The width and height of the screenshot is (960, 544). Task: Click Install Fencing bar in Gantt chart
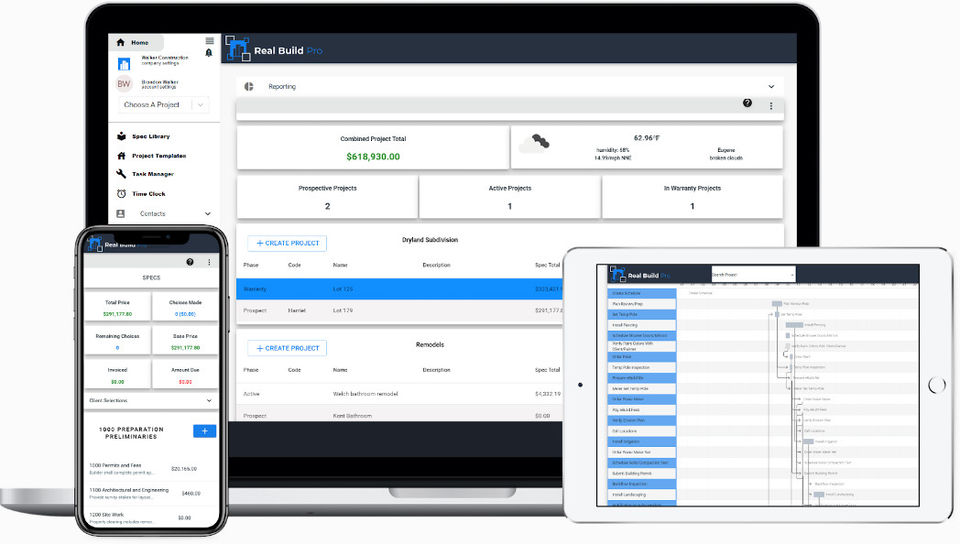pyautogui.click(x=794, y=325)
